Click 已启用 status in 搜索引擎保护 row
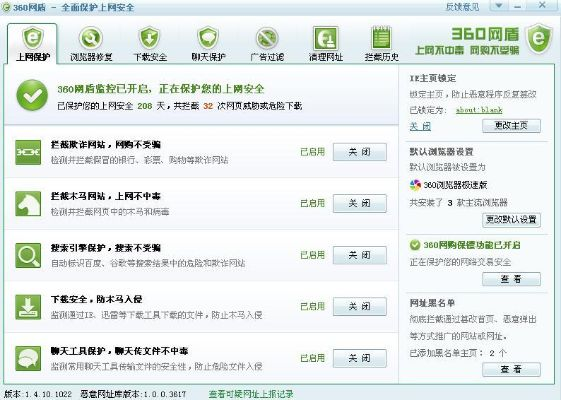The height and width of the screenshot is (400, 561). pyautogui.click(x=312, y=255)
